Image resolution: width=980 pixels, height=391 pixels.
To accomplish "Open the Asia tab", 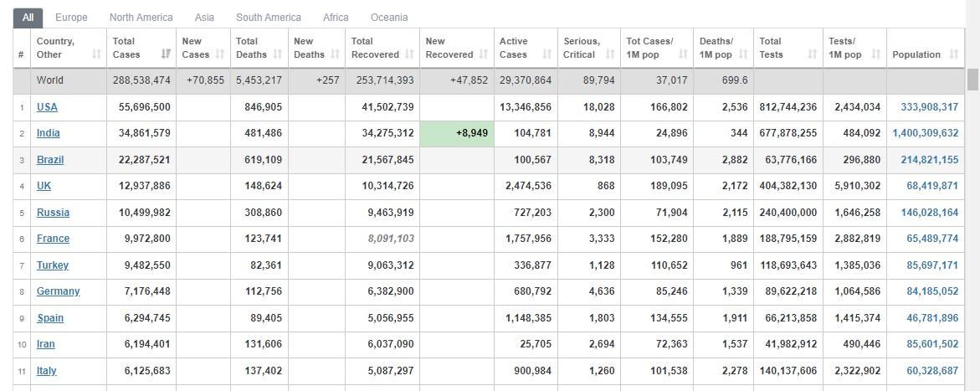I will pyautogui.click(x=204, y=18).
